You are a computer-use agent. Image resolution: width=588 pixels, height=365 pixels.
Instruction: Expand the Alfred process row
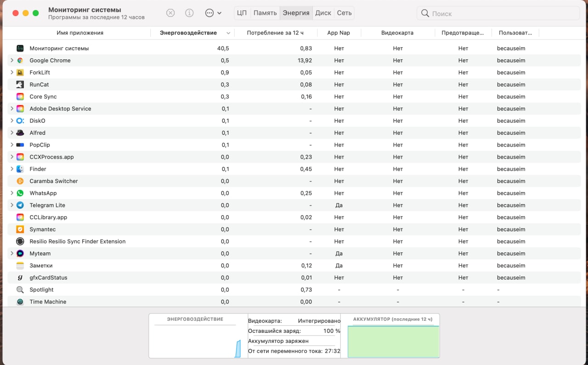click(12, 133)
